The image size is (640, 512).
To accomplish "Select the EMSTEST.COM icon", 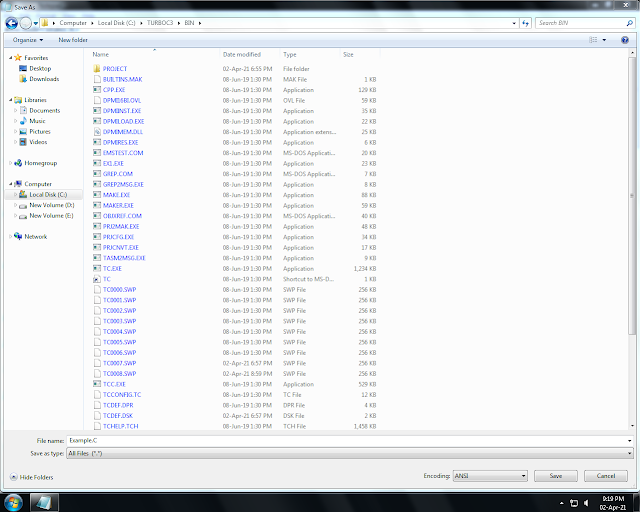I will (97, 153).
